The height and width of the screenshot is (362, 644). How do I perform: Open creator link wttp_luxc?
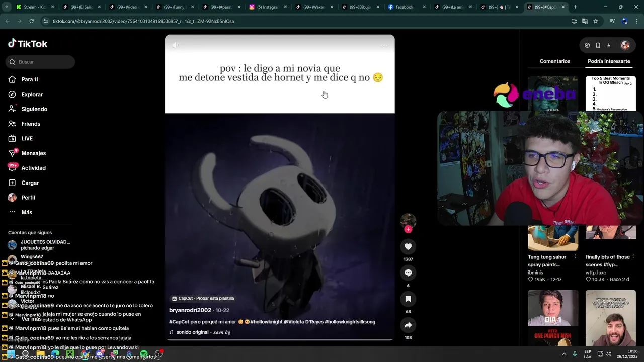(x=596, y=273)
